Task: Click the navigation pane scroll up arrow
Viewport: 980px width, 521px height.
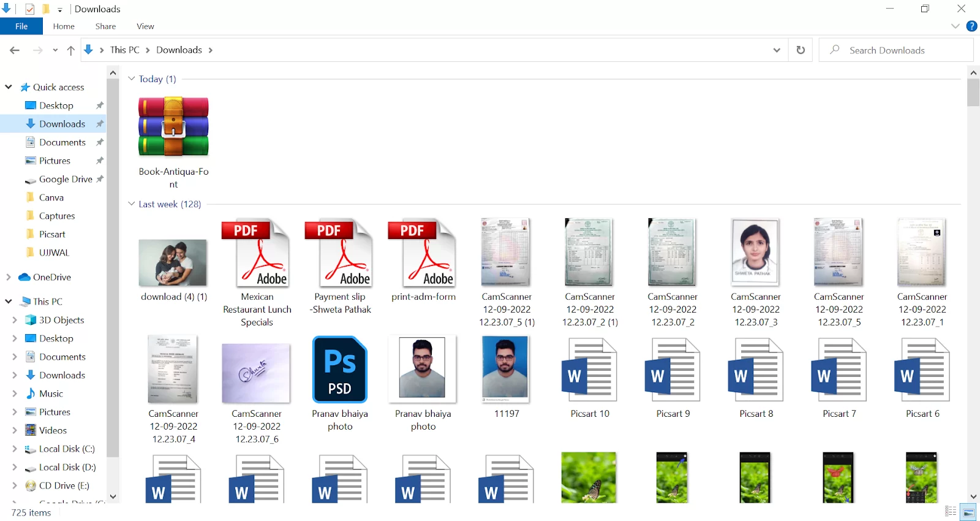Action: pos(113,73)
